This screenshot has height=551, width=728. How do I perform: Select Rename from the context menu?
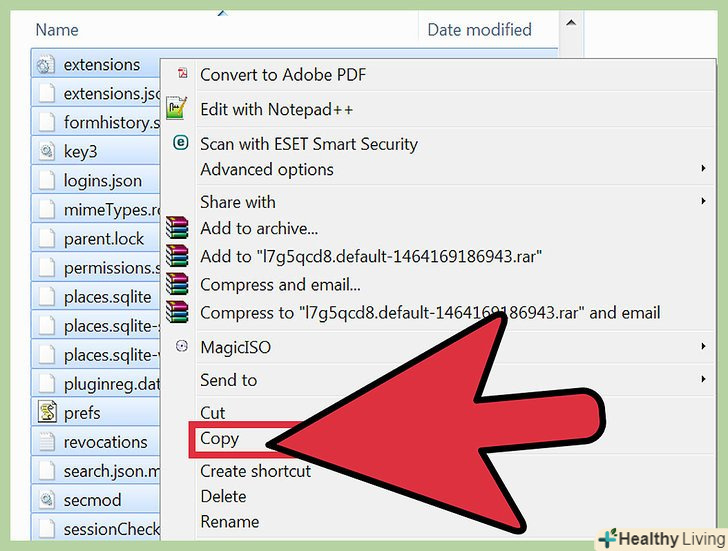[x=230, y=522]
